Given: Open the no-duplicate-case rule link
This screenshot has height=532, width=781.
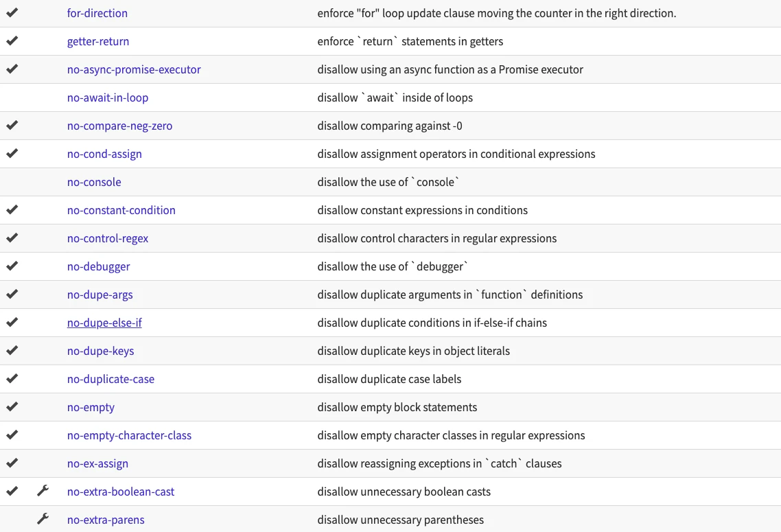Looking at the screenshot, I should pos(110,379).
